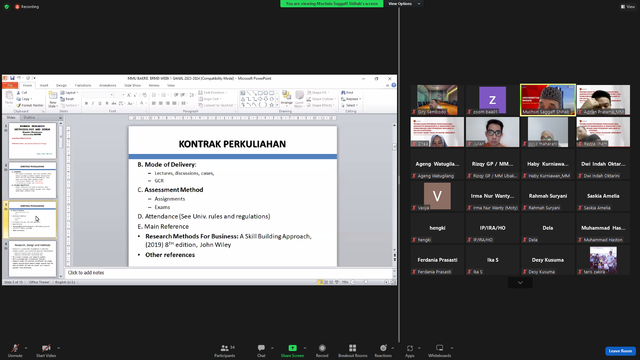Open the Layout dropdown in Slides group
This screenshot has width=640, height=360.
pos(69,93)
